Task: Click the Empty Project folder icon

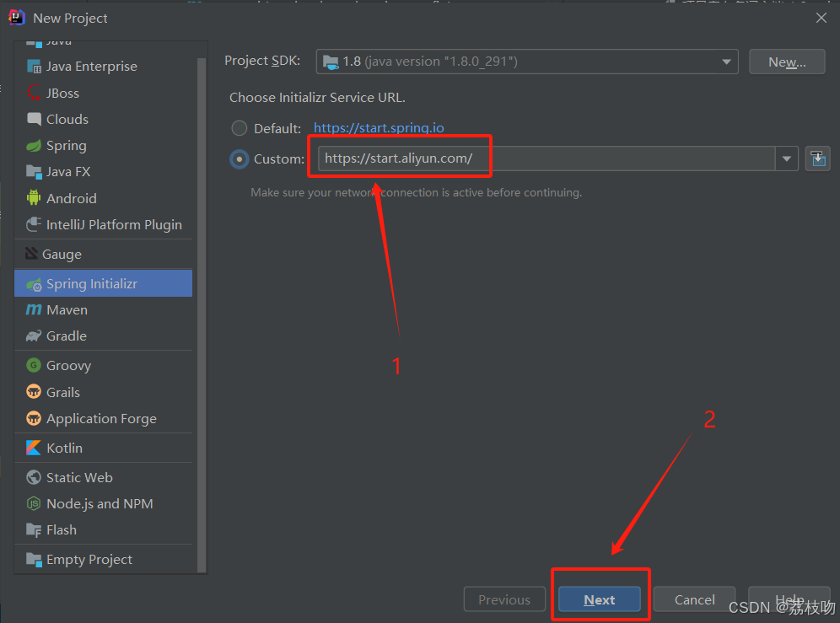Action: pyautogui.click(x=34, y=559)
